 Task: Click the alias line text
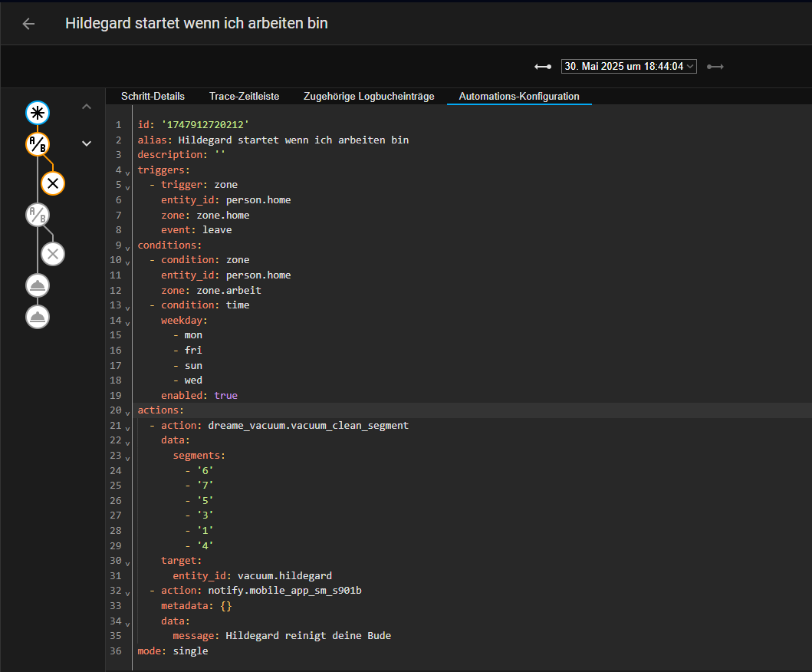coord(273,140)
